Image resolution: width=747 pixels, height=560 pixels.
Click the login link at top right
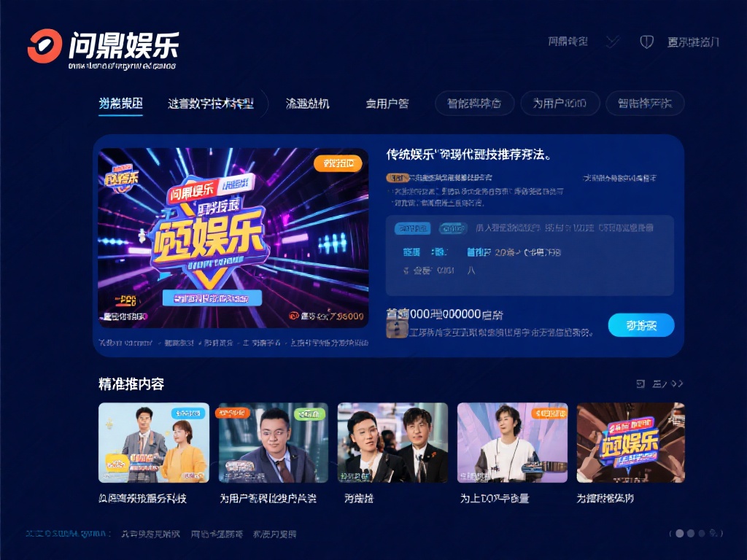tap(693, 42)
